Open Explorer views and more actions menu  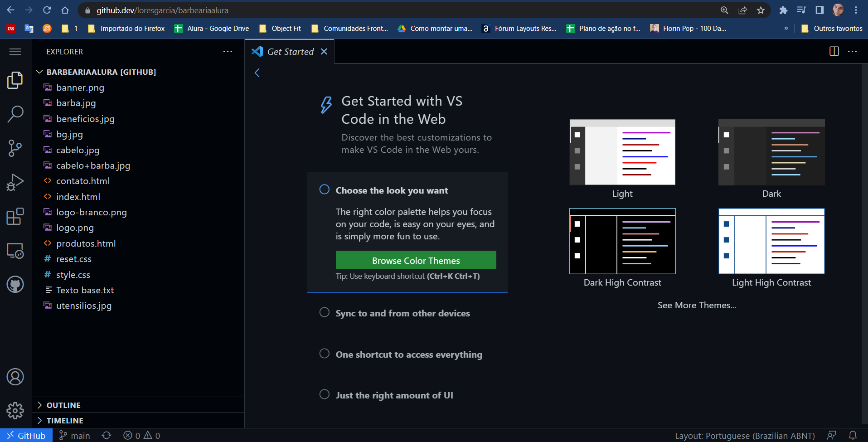click(x=228, y=52)
